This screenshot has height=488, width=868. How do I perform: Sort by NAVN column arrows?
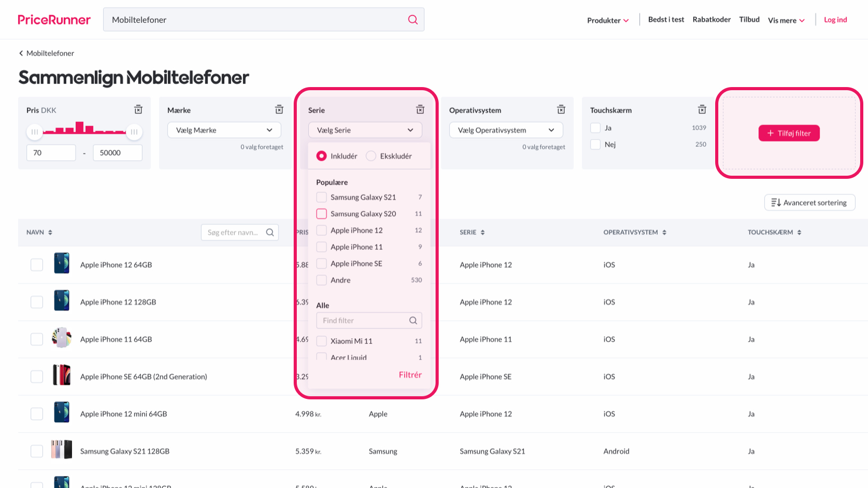[x=50, y=233]
